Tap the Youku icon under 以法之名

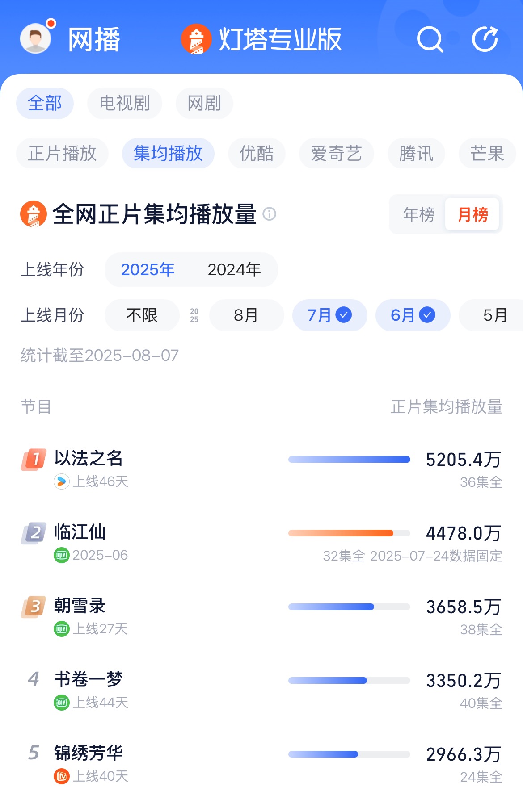tap(62, 481)
